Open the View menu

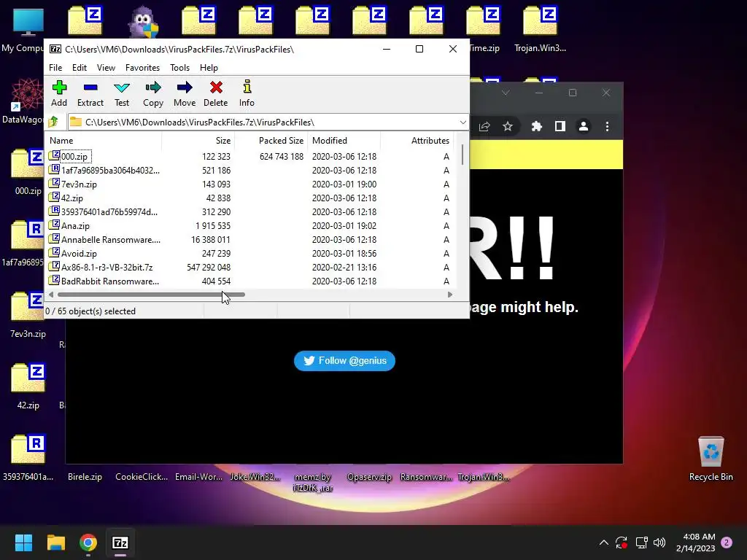click(106, 68)
